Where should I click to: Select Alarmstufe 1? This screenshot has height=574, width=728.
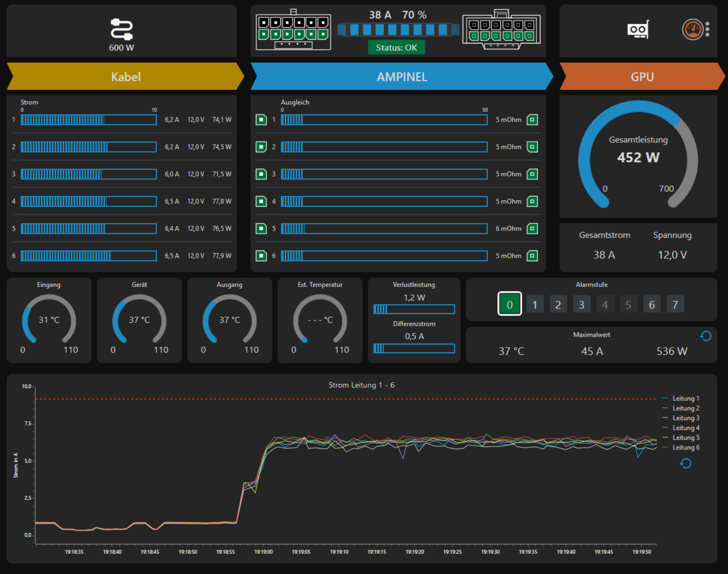click(535, 304)
